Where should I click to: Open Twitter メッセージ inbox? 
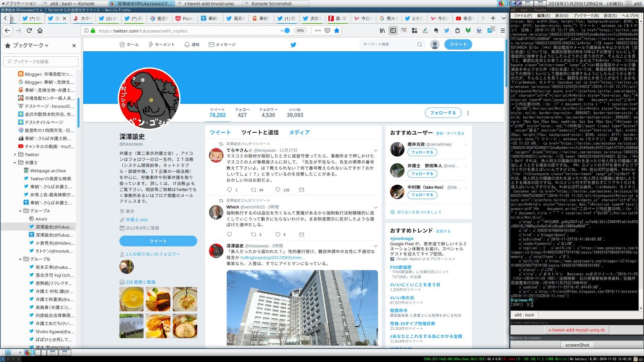(x=222, y=45)
